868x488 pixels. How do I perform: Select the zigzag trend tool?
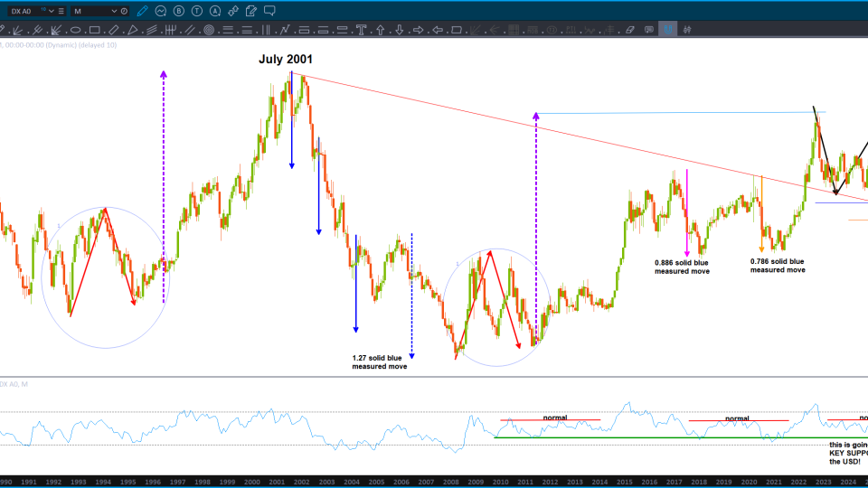tap(285, 30)
